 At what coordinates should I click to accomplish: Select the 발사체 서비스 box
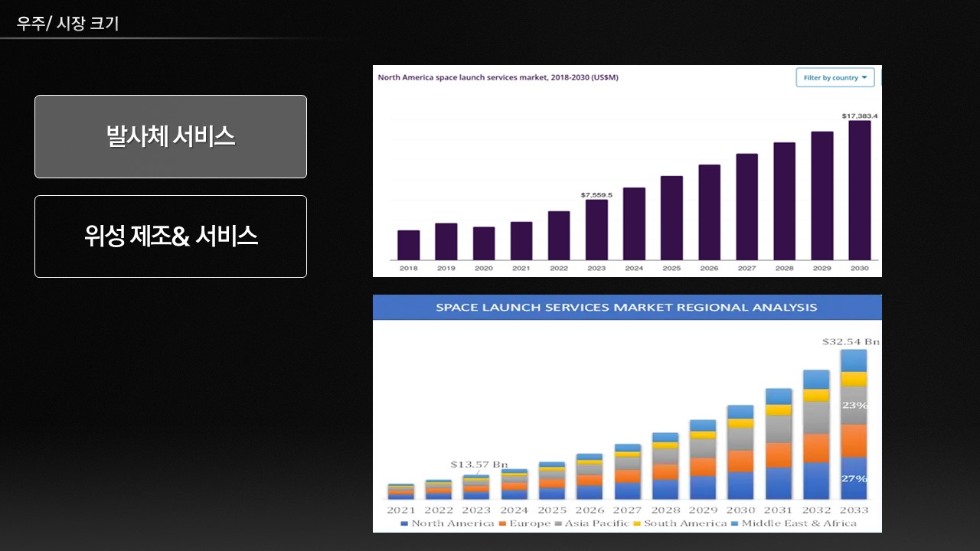(171, 136)
